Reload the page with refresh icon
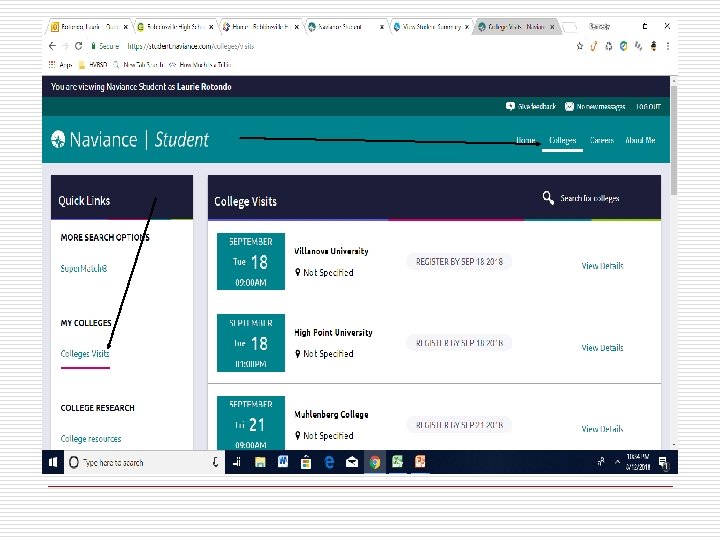The height and width of the screenshot is (540, 720). 79,46
